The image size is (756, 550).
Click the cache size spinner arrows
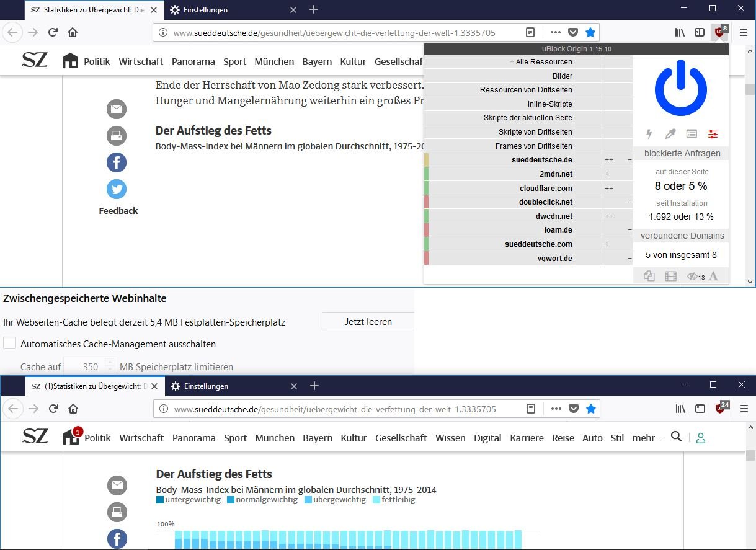pyautogui.click(x=110, y=366)
